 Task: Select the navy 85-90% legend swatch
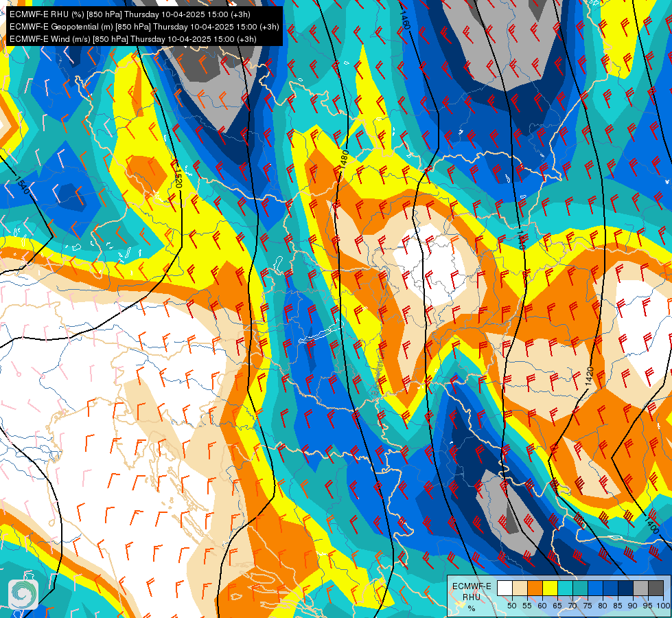pyautogui.click(x=625, y=588)
